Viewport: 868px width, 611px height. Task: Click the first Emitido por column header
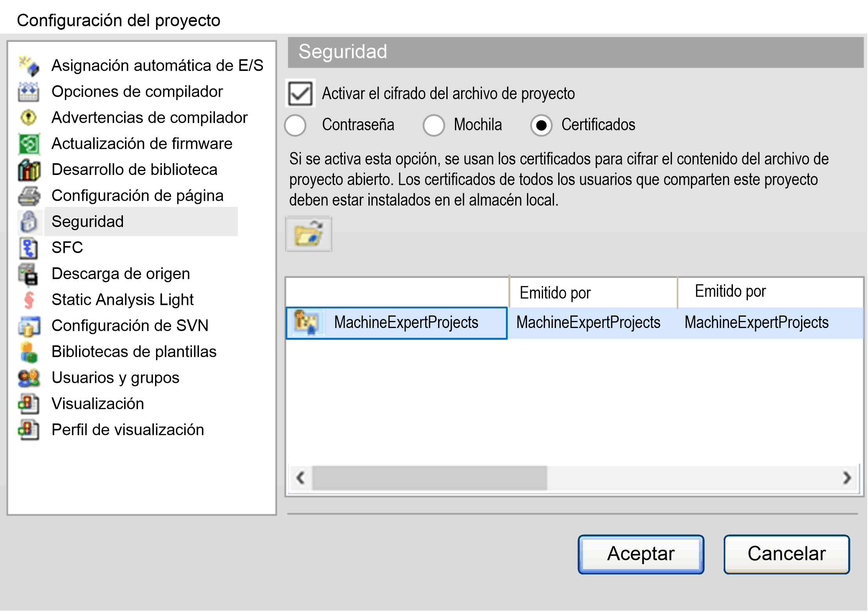593,292
